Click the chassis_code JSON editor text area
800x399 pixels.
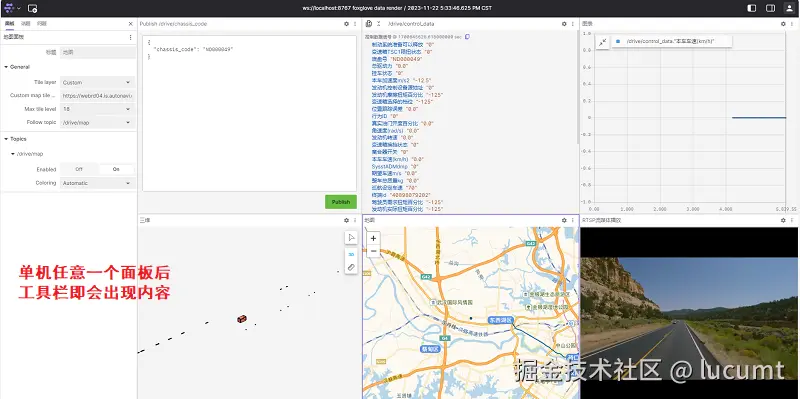(249, 113)
